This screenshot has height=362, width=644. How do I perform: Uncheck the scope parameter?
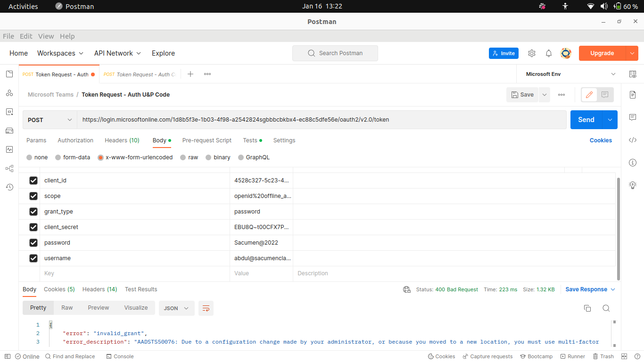[x=33, y=196]
